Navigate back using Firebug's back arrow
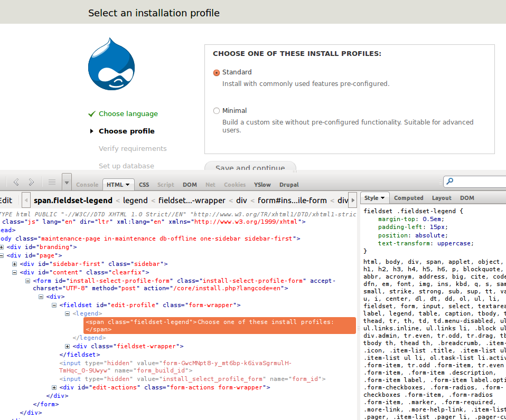 pyautogui.click(x=16, y=182)
